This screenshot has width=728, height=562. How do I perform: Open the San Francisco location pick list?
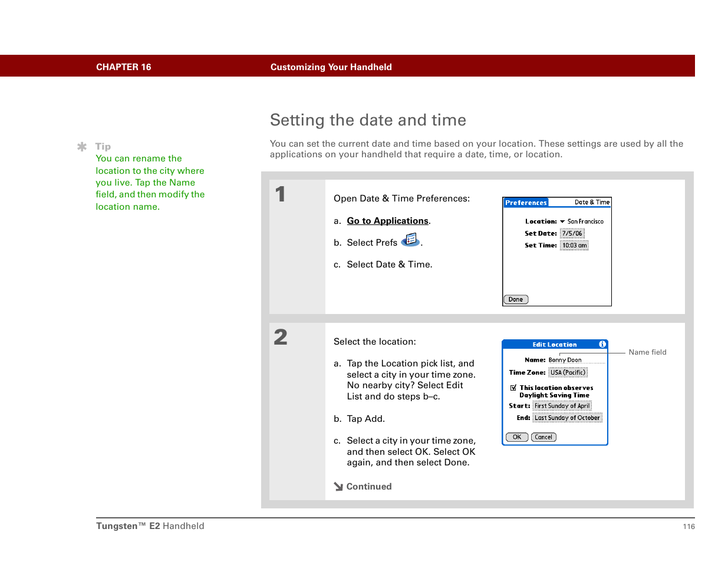582,222
